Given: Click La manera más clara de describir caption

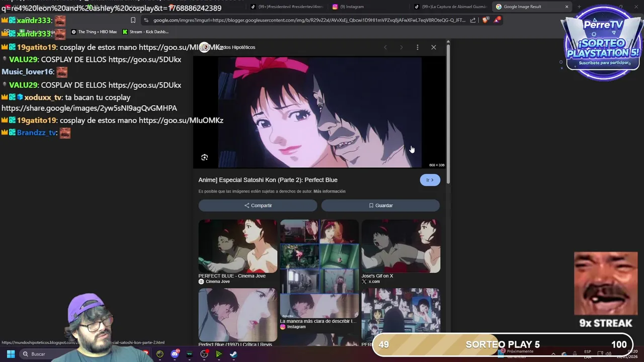Looking at the screenshot, I should [318, 321].
